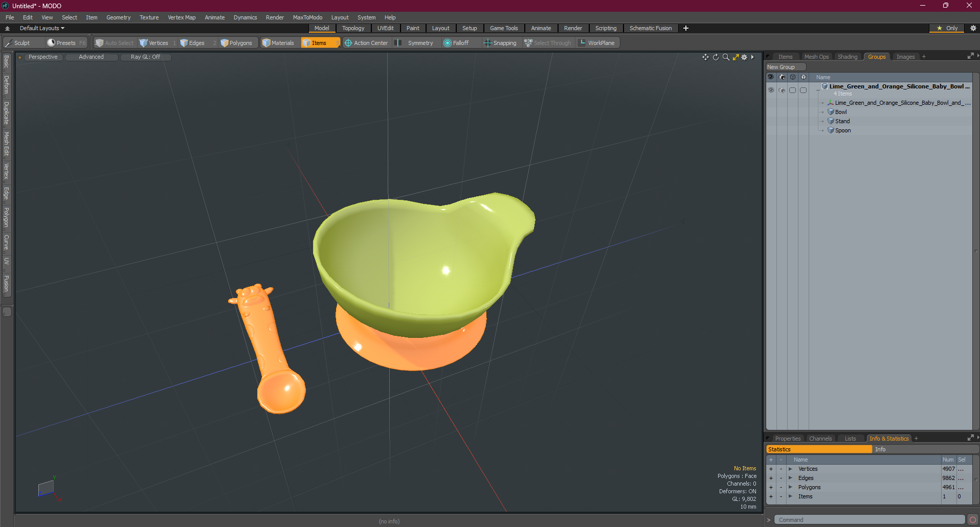This screenshot has width=980, height=527.
Task: Open the Sculpt tool button
Action: [18, 43]
